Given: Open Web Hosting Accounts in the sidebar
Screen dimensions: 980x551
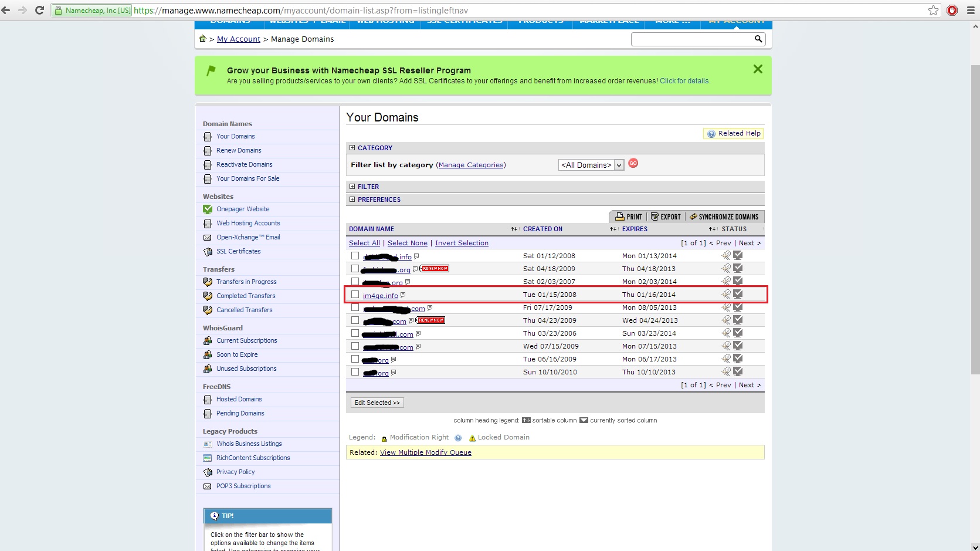Looking at the screenshot, I should [248, 223].
